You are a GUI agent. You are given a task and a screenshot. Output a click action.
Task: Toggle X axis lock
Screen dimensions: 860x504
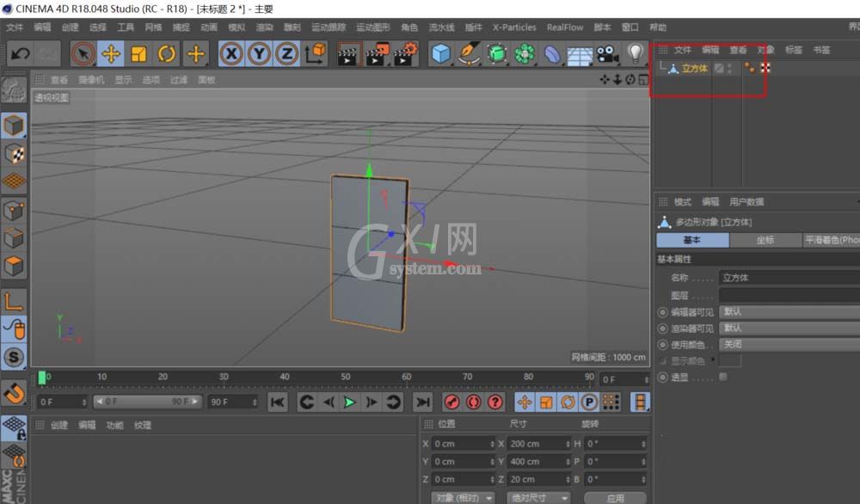231,53
